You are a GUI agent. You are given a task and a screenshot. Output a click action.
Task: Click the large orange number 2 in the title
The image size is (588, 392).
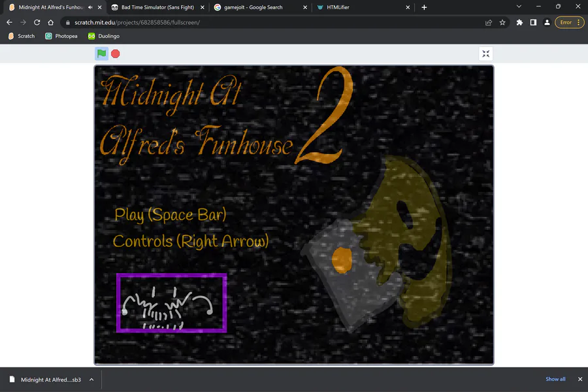(324, 116)
